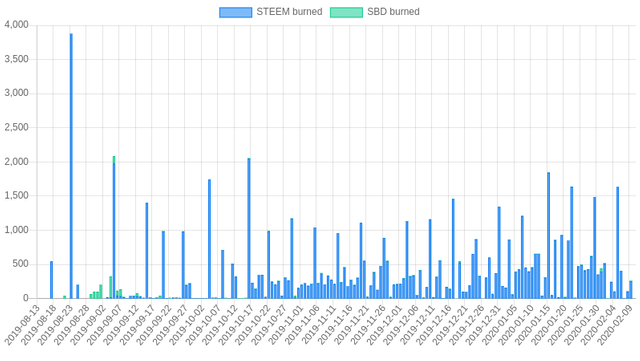
Task: Click the x-axis date 2019-08-18
Action: pos(39,325)
